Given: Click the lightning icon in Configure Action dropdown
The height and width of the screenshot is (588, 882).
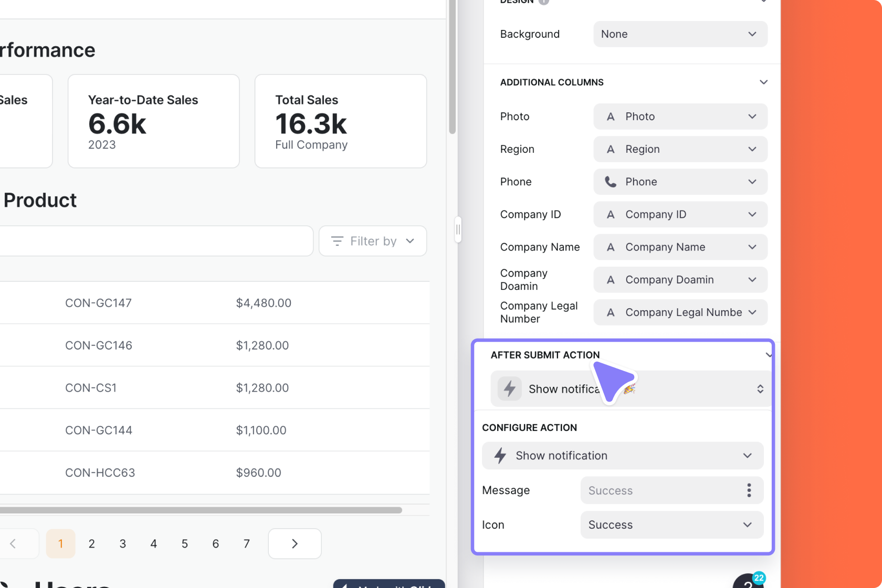Looking at the screenshot, I should point(500,456).
